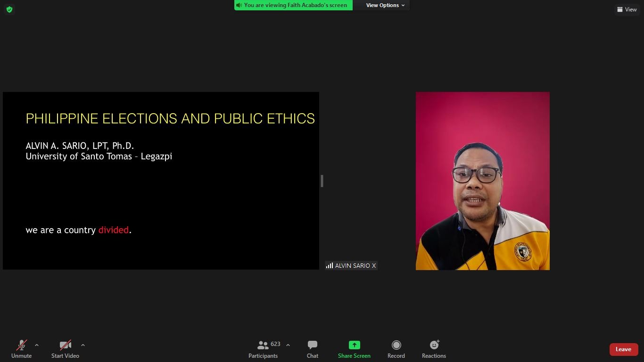
Task: Select Alvin Sario's video thumbnail
Action: coord(482,181)
